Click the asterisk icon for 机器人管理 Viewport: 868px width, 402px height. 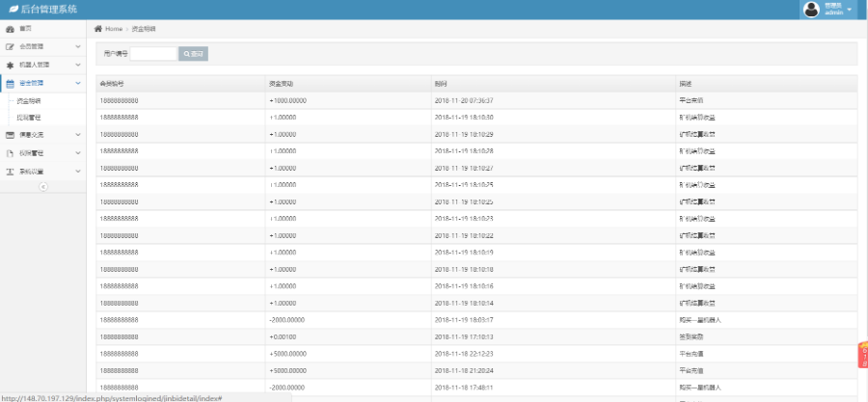[x=10, y=65]
